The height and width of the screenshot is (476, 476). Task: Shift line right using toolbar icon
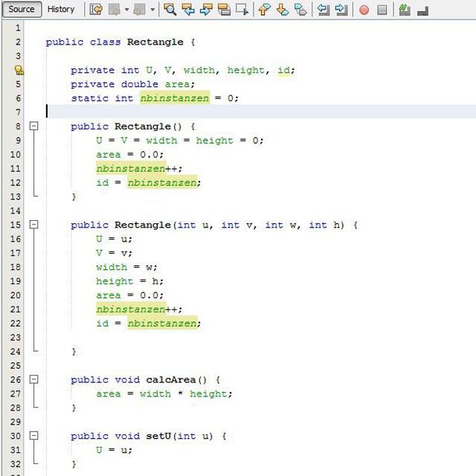point(341,10)
